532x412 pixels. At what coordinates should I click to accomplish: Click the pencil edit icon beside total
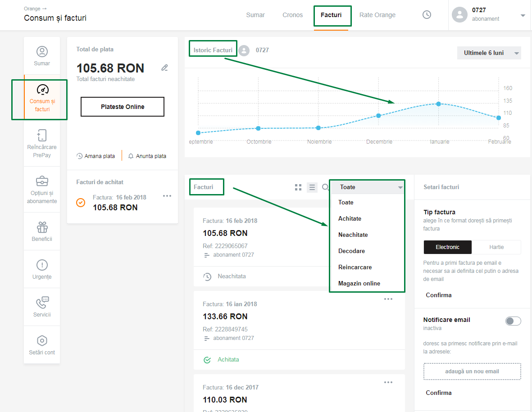pyautogui.click(x=165, y=68)
